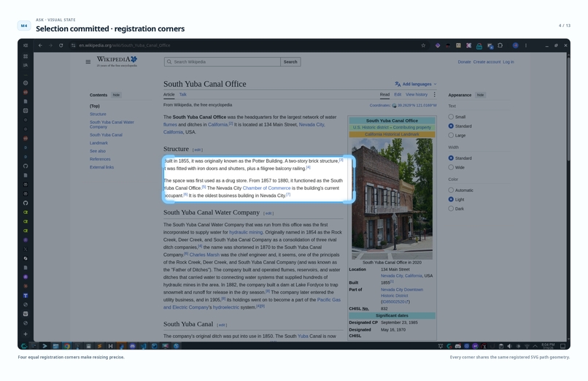Toggle the vertical tabs panel icon

tap(26, 45)
